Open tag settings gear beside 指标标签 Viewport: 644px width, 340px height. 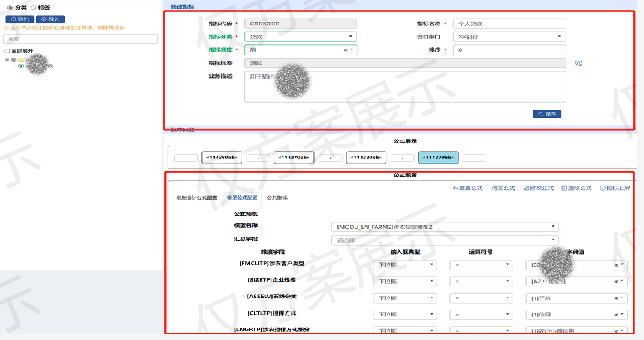(x=578, y=63)
